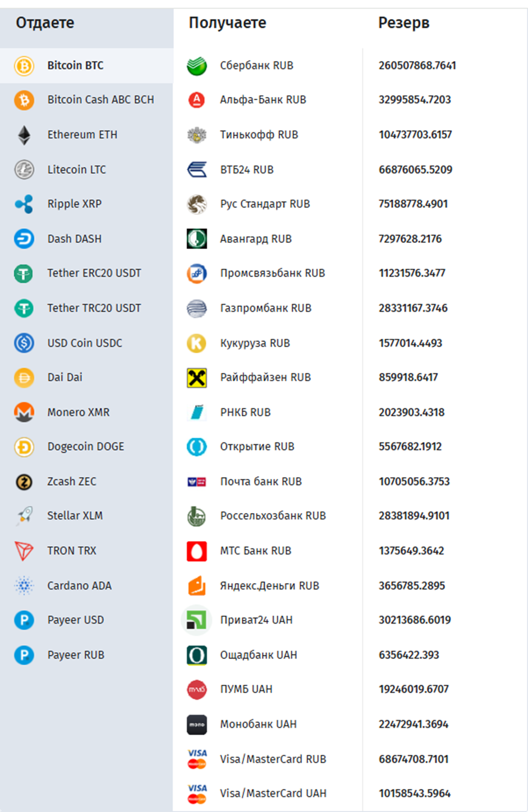This screenshot has width=528, height=812.
Task: Choose Visa/MasterCard UAH to receive
Action: [273, 793]
